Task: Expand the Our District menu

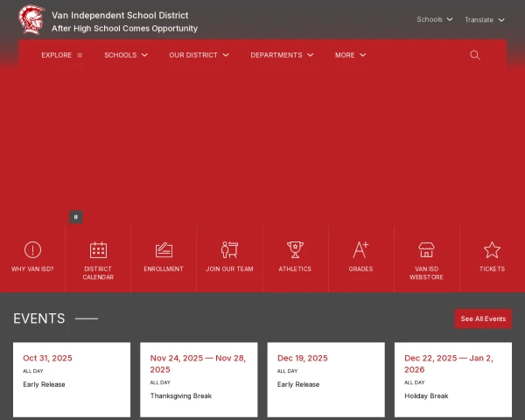Action: point(199,55)
